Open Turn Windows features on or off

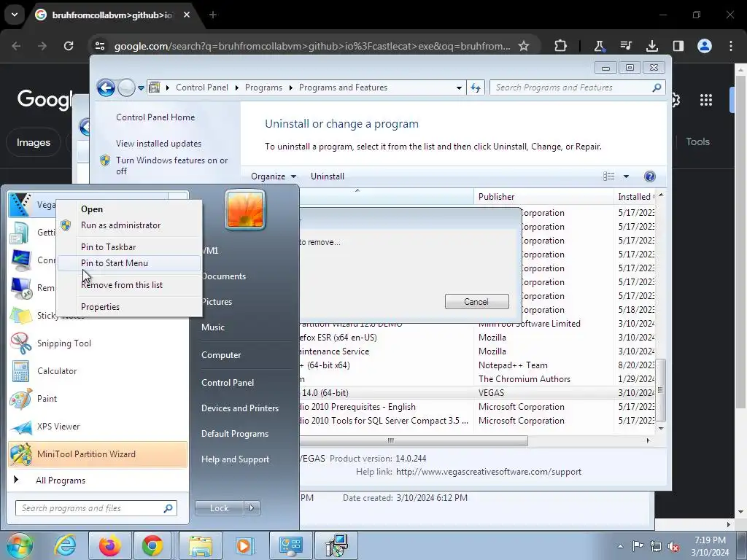tap(172, 166)
